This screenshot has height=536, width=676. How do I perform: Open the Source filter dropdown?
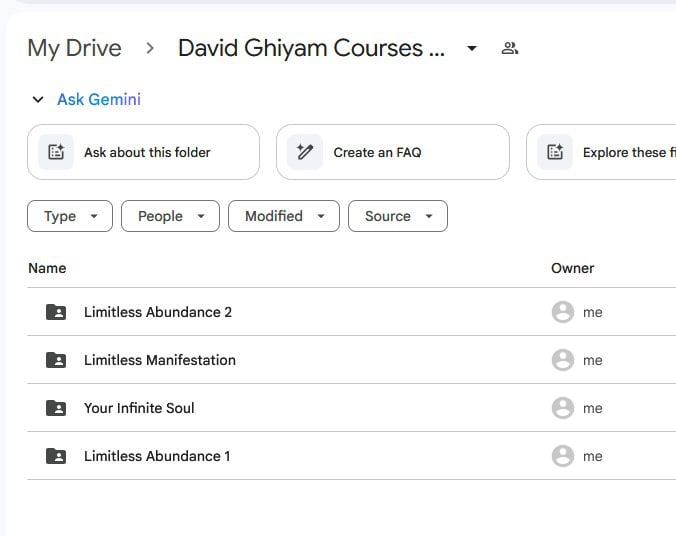[397, 216]
